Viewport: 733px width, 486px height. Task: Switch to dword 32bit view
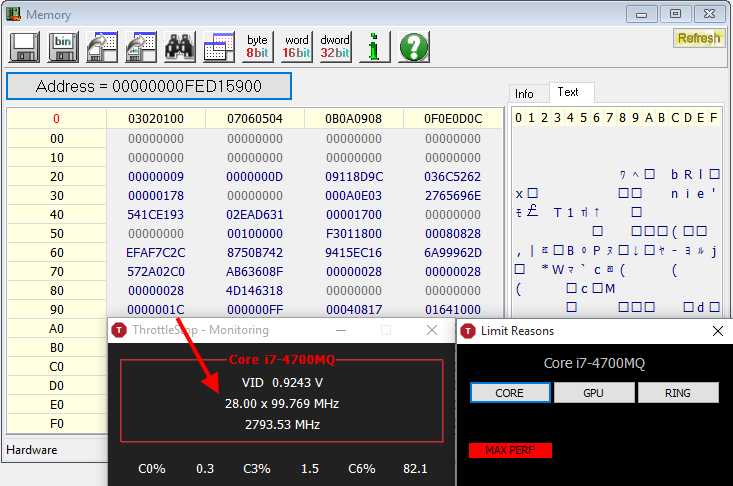[x=335, y=47]
